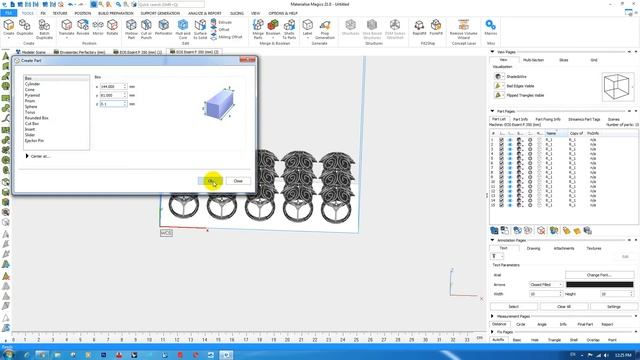This screenshot has width=640, height=360.
Task: Click the Milling Offset tool
Action: [227, 37]
